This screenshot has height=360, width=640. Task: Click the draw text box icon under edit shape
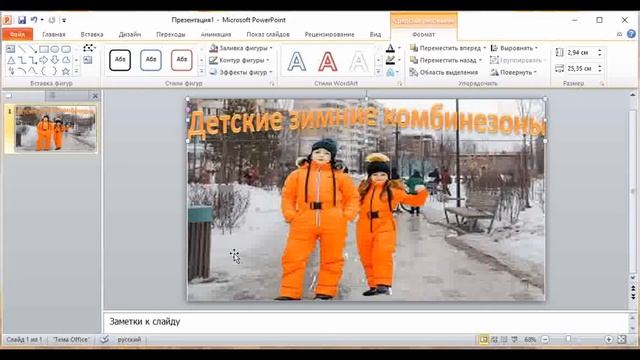tap(88, 60)
